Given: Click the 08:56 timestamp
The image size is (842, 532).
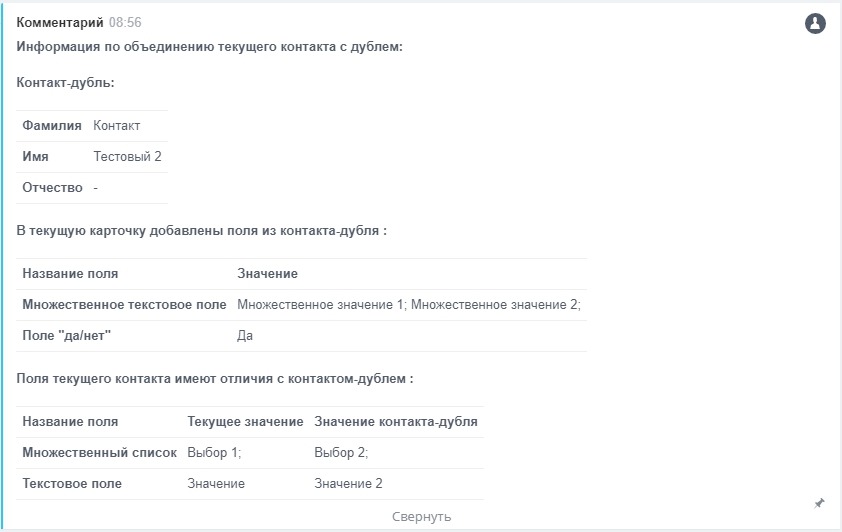Looking at the screenshot, I should coord(125,22).
